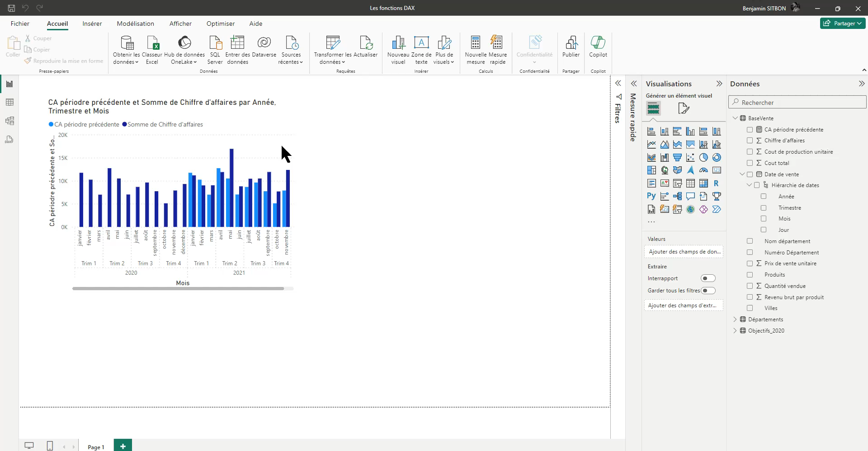Switch to the Insérer tab
Screen dimensions: 868x451
pos(92,23)
